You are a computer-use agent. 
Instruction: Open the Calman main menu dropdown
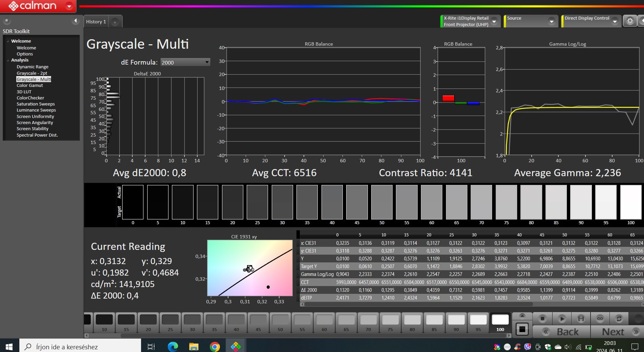(69, 6)
